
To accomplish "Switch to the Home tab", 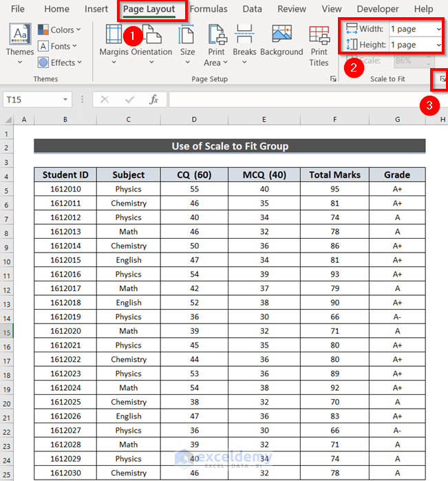I will pos(56,9).
